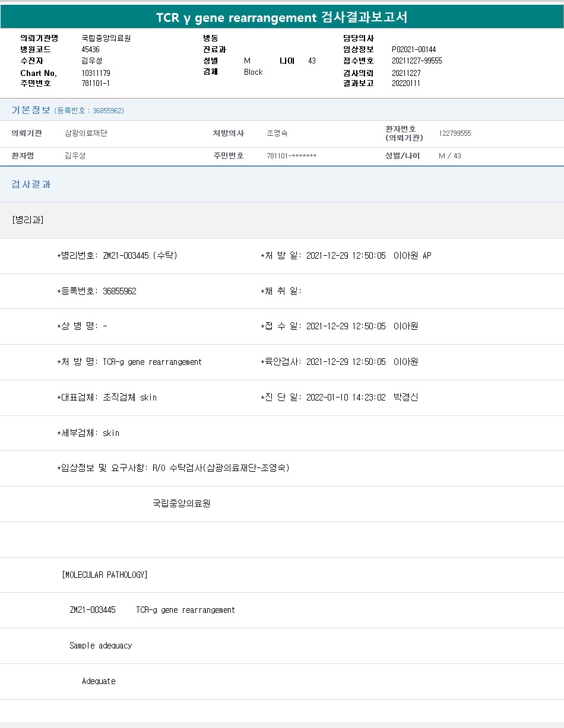
Task: Click the 진단일 timestamp 2022-01-10 14:23:02
Action: point(346,398)
